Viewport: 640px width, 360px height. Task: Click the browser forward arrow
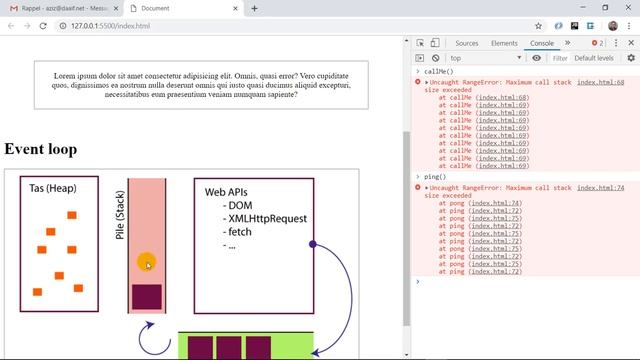click(x=27, y=26)
